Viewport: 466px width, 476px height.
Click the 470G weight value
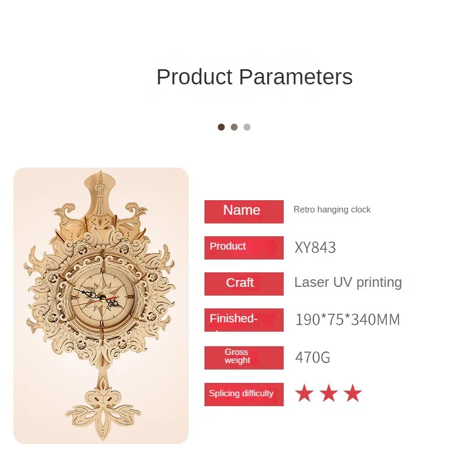(x=312, y=357)
